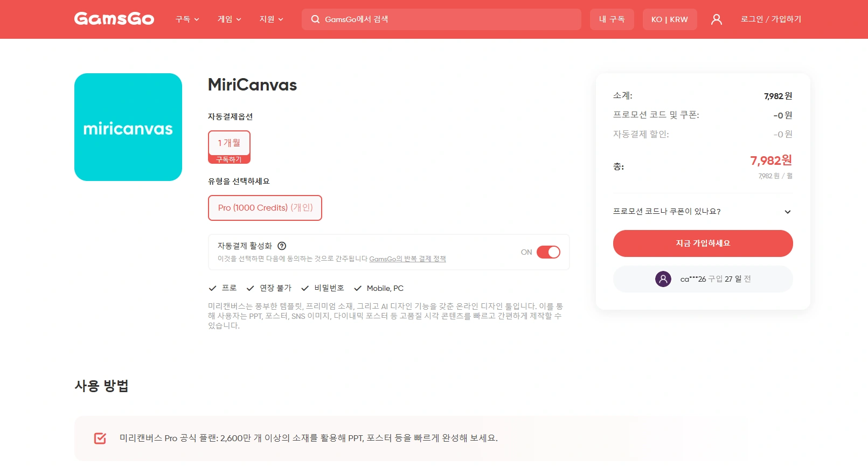Viewport: 868px width, 467px height.
Task: Expand the promo code or coupon section
Action: (x=703, y=212)
